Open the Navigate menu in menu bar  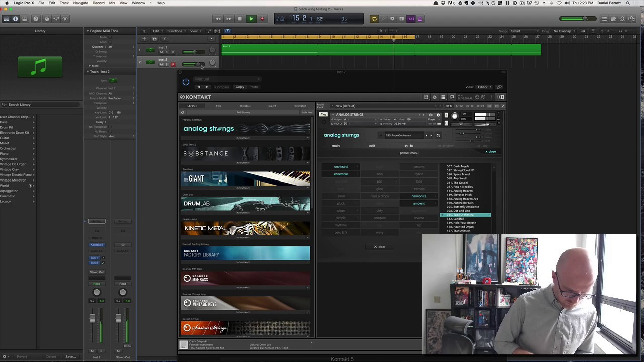(80, 3)
